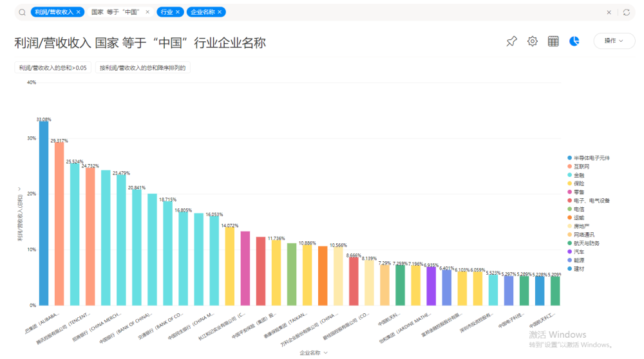
Task: Refresh the query results
Action: [627, 12]
